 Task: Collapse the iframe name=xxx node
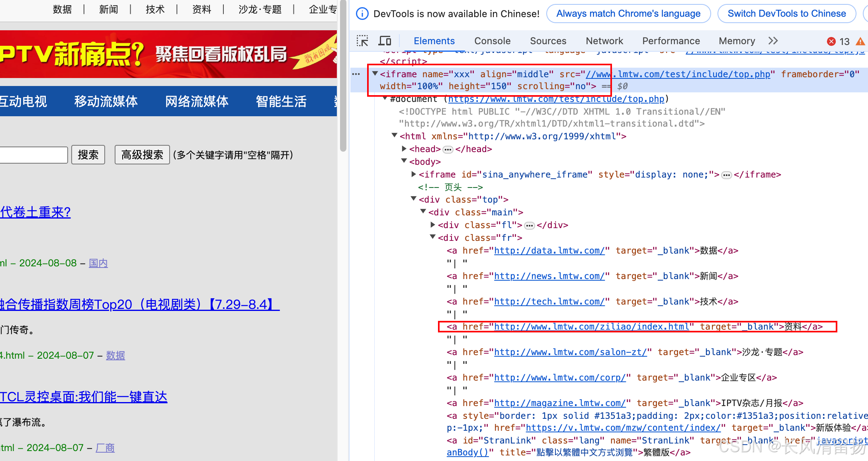[x=375, y=74]
